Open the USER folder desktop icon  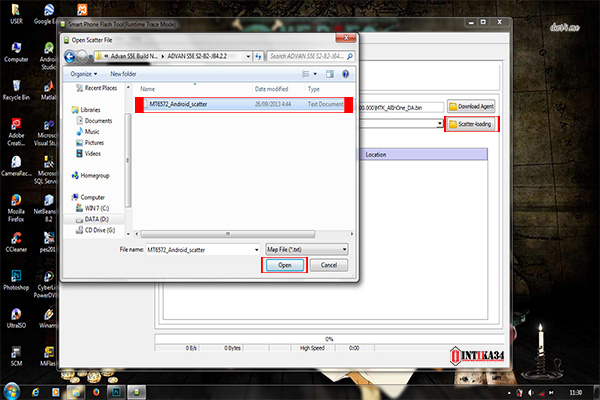coord(16,14)
